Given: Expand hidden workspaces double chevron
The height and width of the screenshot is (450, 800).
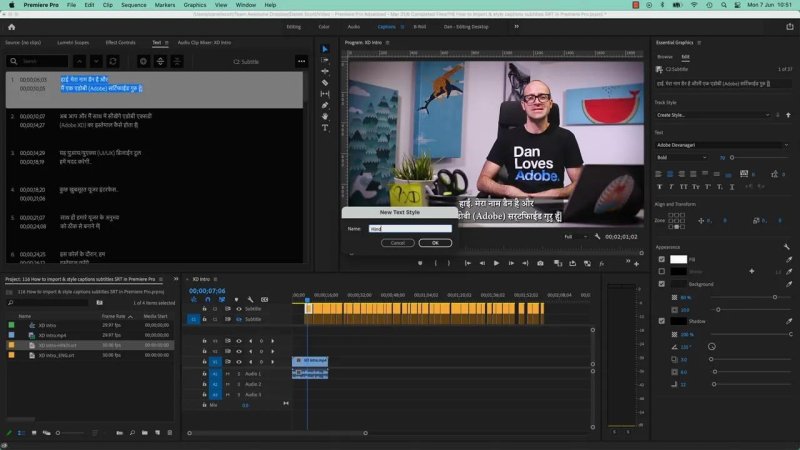Looking at the screenshot, I should coord(516,27).
